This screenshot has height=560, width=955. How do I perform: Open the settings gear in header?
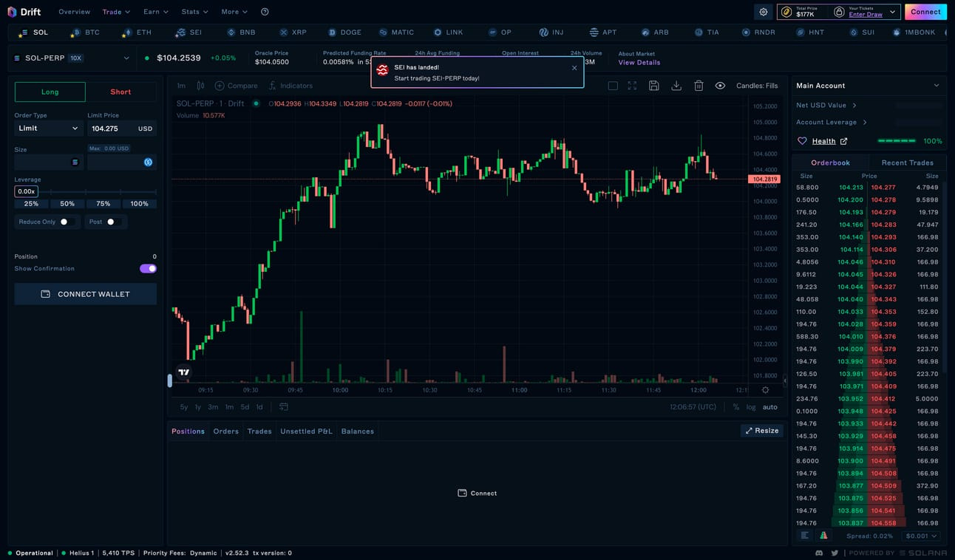tap(764, 12)
